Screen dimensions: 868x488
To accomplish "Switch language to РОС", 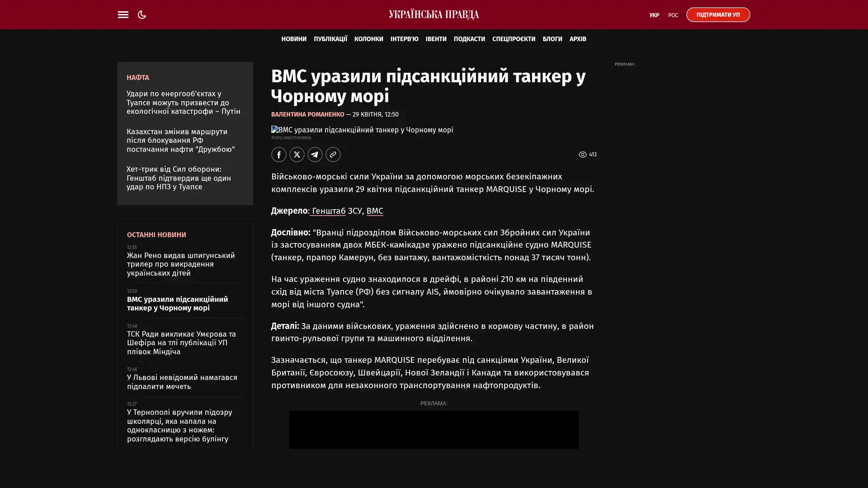I will (x=673, y=15).
